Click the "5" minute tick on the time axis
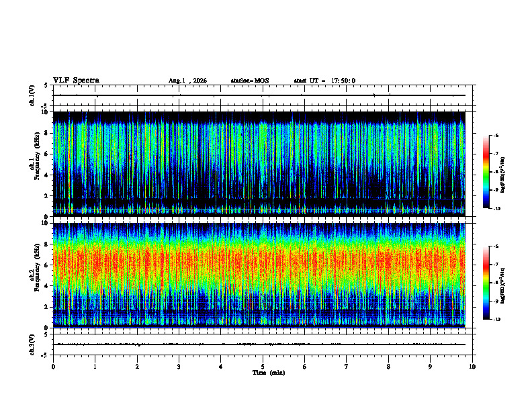Image resolution: width=532 pixels, height=411 pixels. [x=263, y=367]
